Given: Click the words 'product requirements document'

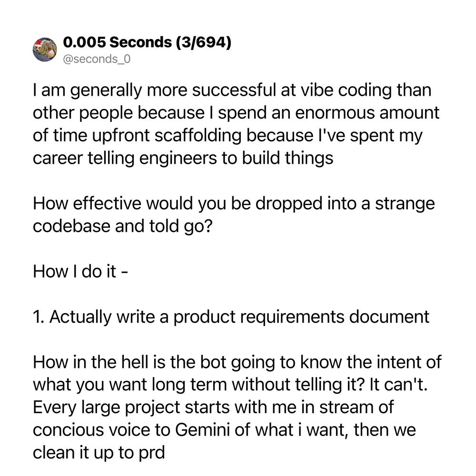Looking at the screenshot, I should (301, 317).
